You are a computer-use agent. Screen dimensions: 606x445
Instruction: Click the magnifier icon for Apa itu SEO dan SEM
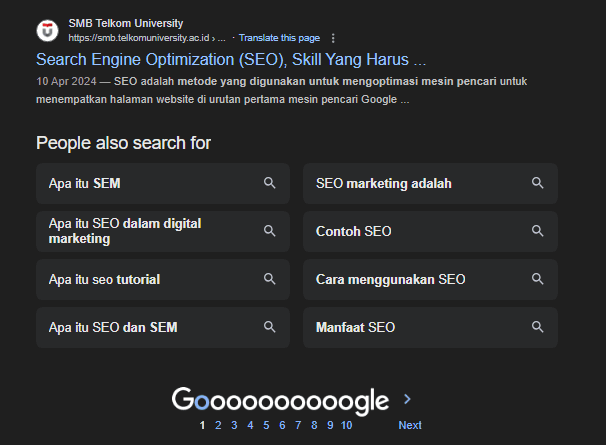click(x=269, y=327)
